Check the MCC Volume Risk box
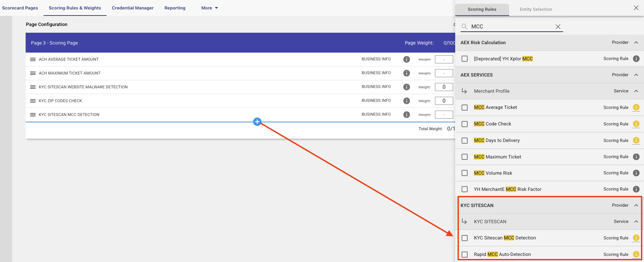The width and height of the screenshot is (644, 262). click(465, 173)
